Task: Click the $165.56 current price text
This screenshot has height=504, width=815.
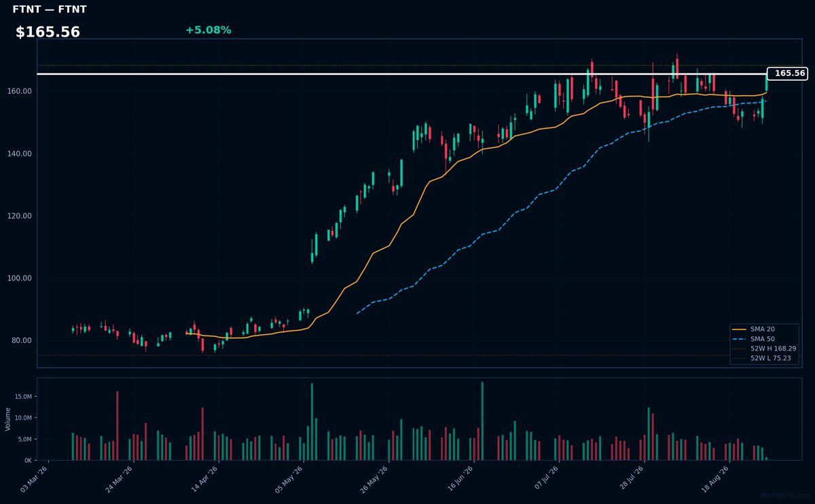Action: tap(48, 32)
